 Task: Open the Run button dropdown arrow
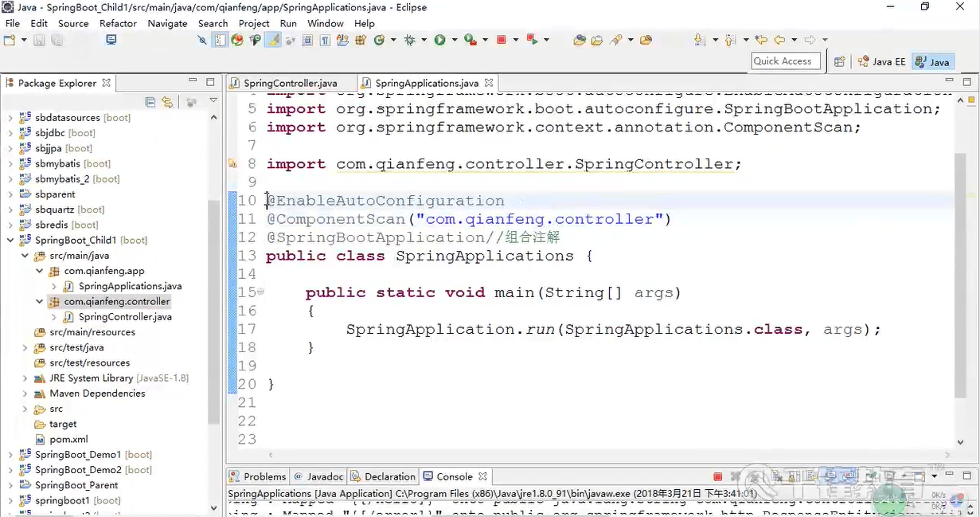[455, 40]
